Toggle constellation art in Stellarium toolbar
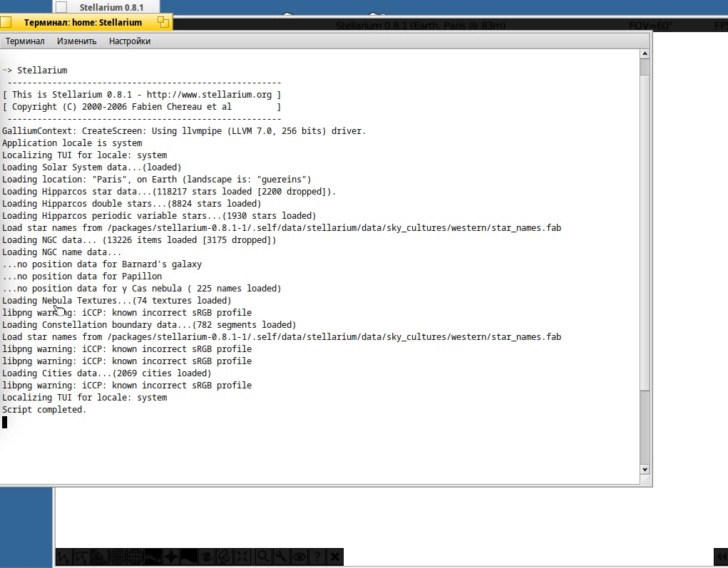This screenshot has width=728, height=568. 101,557
